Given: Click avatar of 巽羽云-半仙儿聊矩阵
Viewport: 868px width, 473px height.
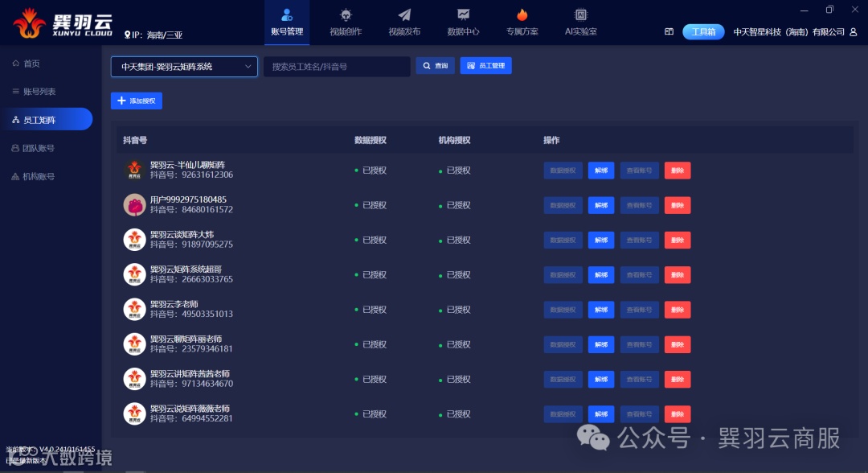Looking at the screenshot, I should (x=134, y=170).
